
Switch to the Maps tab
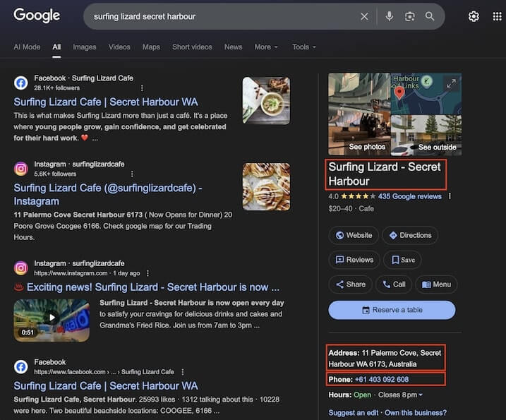coord(151,47)
